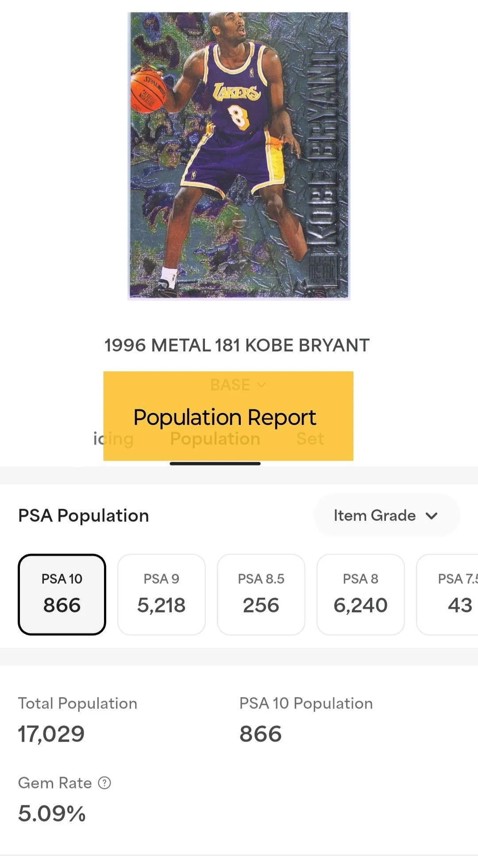478x868 pixels.
Task: Select the PSA 9 grade card
Action: click(x=162, y=594)
